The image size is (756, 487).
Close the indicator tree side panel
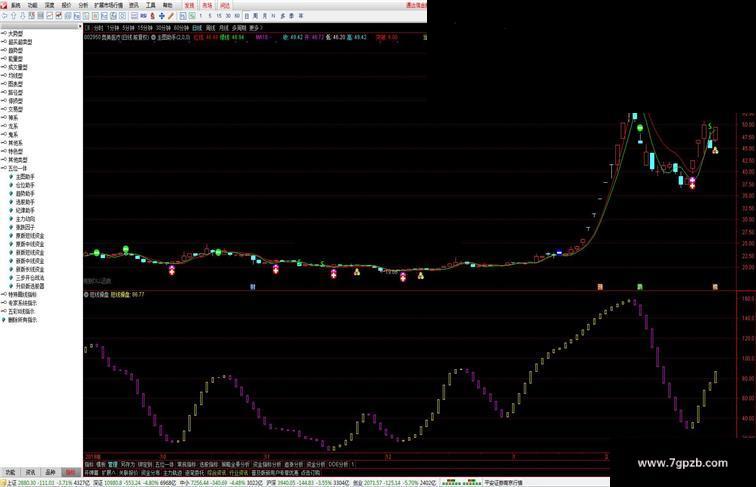(80, 27)
